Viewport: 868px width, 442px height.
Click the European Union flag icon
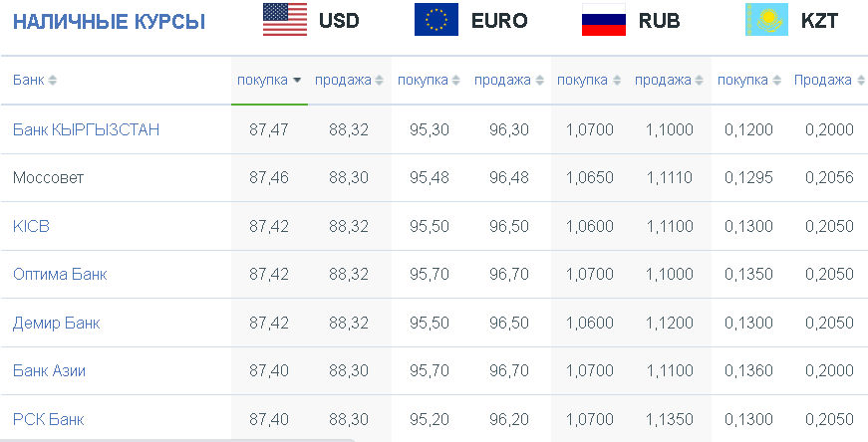pyautogui.click(x=436, y=20)
